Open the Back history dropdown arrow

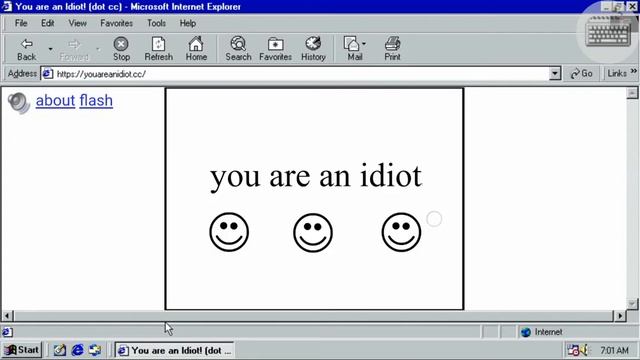[x=50, y=49]
